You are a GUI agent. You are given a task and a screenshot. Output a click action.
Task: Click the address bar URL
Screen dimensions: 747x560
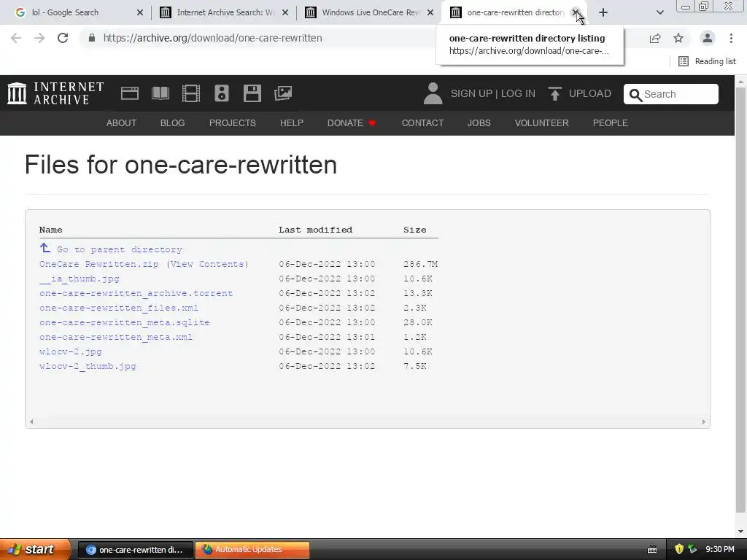[212, 38]
